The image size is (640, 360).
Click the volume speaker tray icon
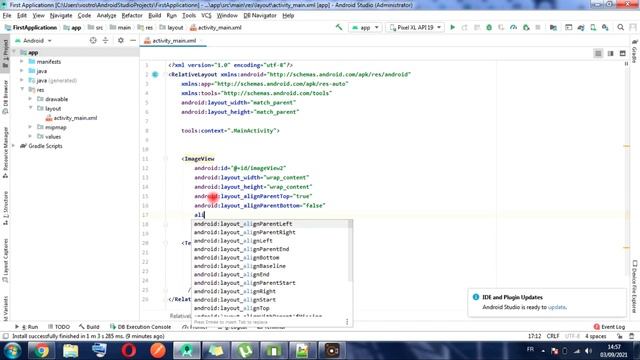(588, 351)
